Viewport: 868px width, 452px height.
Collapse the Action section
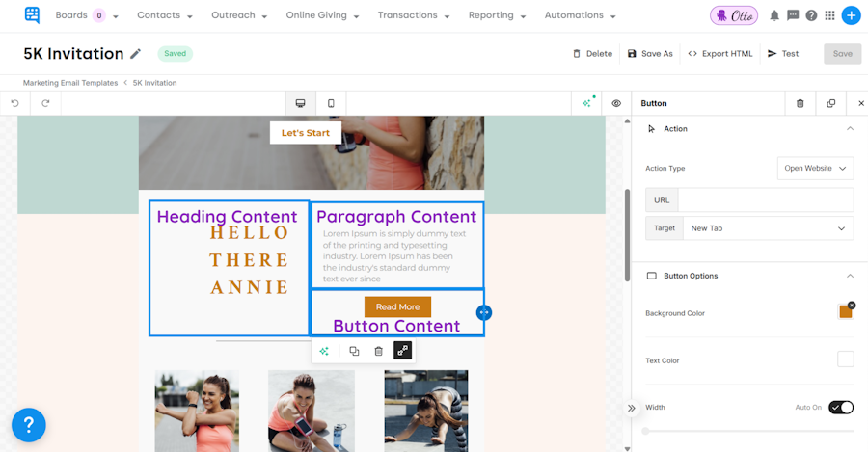pyautogui.click(x=850, y=129)
